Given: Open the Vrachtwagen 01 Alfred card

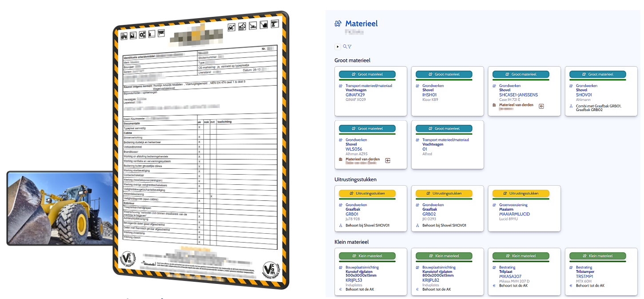Looking at the screenshot, I should [x=448, y=147].
